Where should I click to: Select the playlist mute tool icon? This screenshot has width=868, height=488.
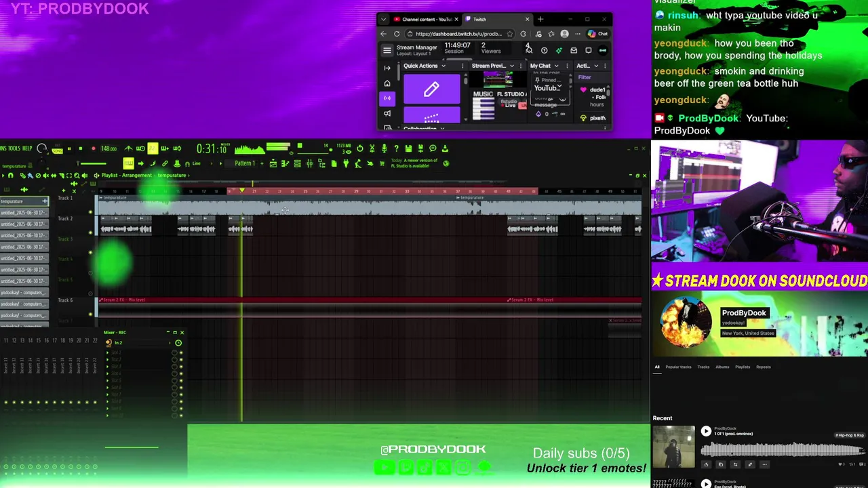45,176
